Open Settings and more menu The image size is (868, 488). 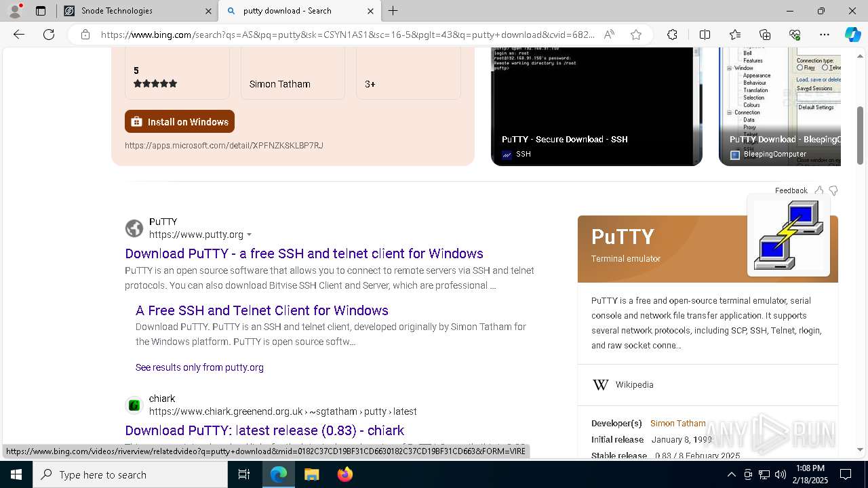[x=825, y=35]
